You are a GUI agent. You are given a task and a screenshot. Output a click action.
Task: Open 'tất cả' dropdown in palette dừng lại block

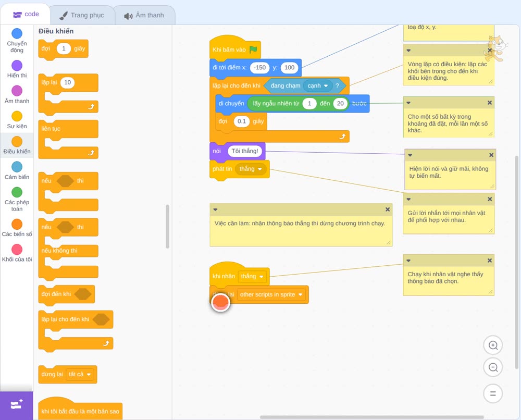pyautogui.click(x=80, y=375)
